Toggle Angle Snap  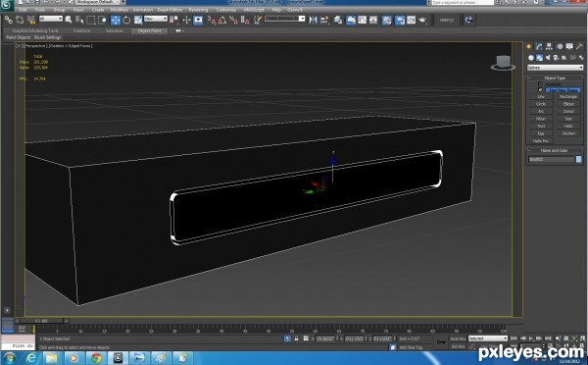coord(222,20)
